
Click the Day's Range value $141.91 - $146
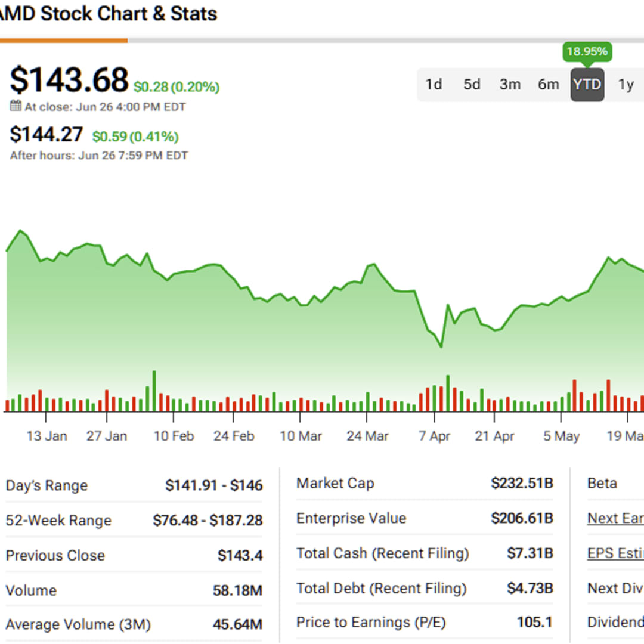click(213, 485)
